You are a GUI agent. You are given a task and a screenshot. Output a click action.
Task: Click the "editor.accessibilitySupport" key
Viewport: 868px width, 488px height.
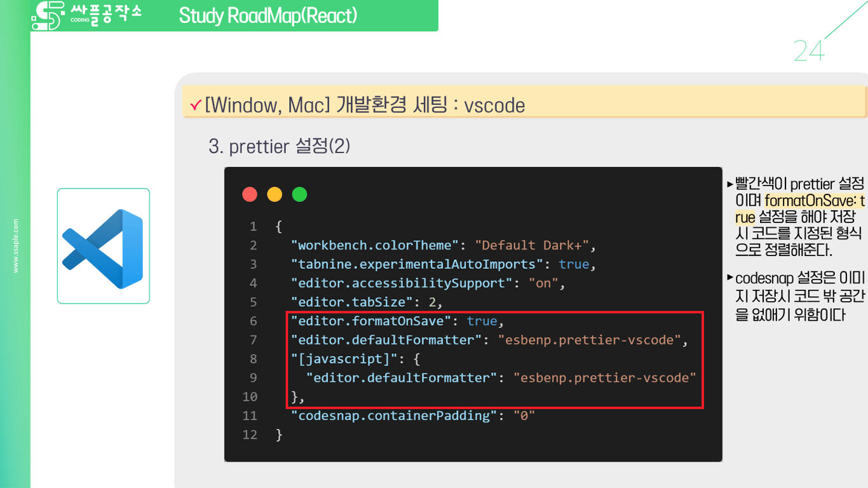(402, 283)
